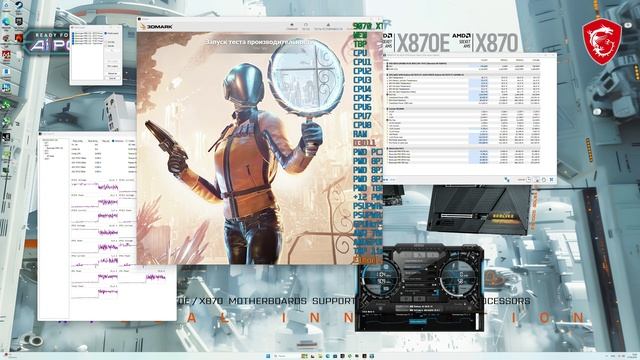Screen dimensions: 640x360
Task: Click the Afterburner apply checkmark button
Action: tap(433, 299)
